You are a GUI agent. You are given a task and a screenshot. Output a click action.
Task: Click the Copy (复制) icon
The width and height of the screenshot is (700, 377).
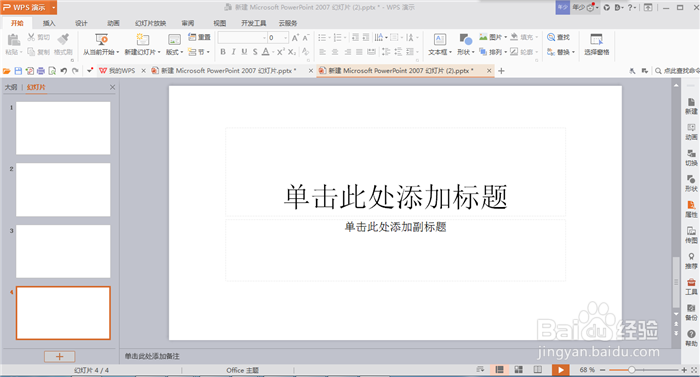pyautogui.click(x=31, y=52)
